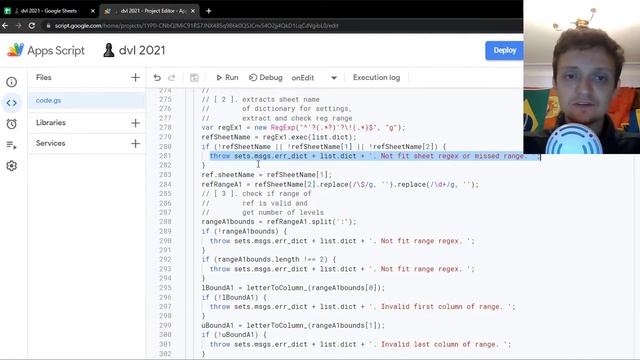This screenshot has height=360, width=640.
Task: Click 'Invalid last column of range' text
Action: click(x=438, y=344)
